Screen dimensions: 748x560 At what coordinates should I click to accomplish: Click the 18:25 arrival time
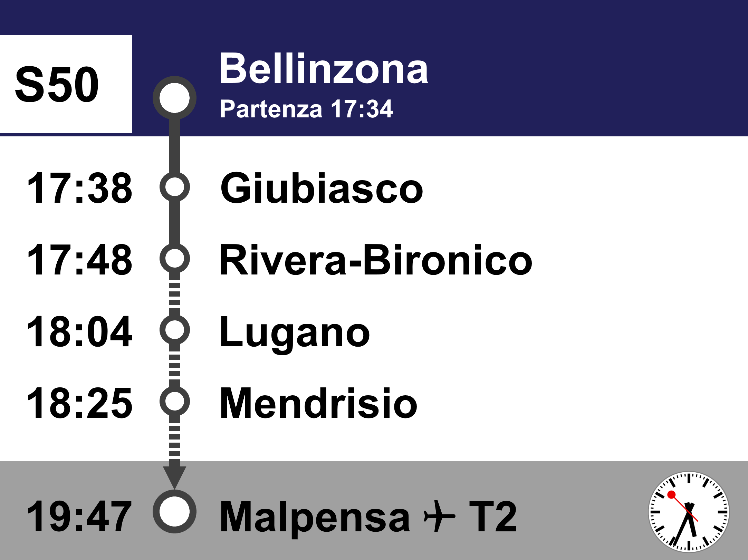(x=79, y=403)
